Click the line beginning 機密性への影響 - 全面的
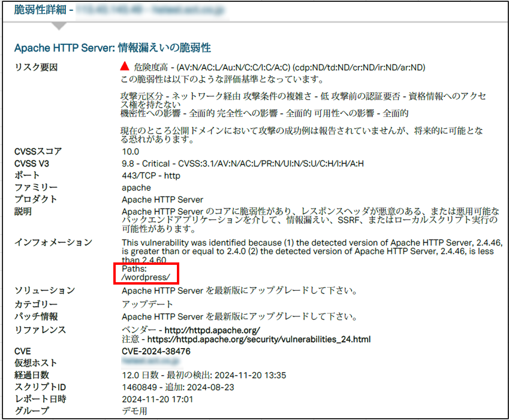Image resolution: width=509 pixels, height=420 pixels. (264, 113)
